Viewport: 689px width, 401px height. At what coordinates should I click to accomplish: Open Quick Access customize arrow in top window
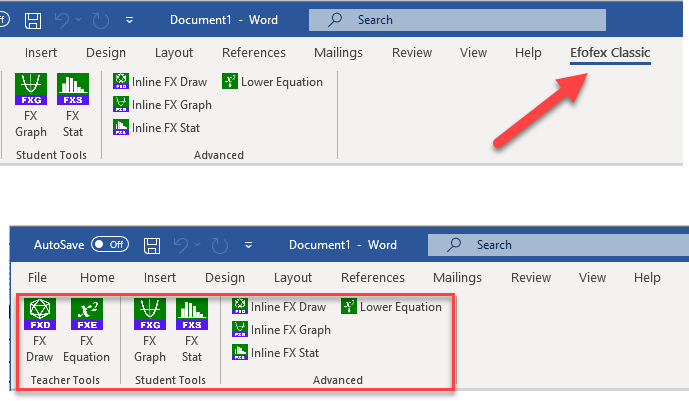pyautogui.click(x=129, y=20)
